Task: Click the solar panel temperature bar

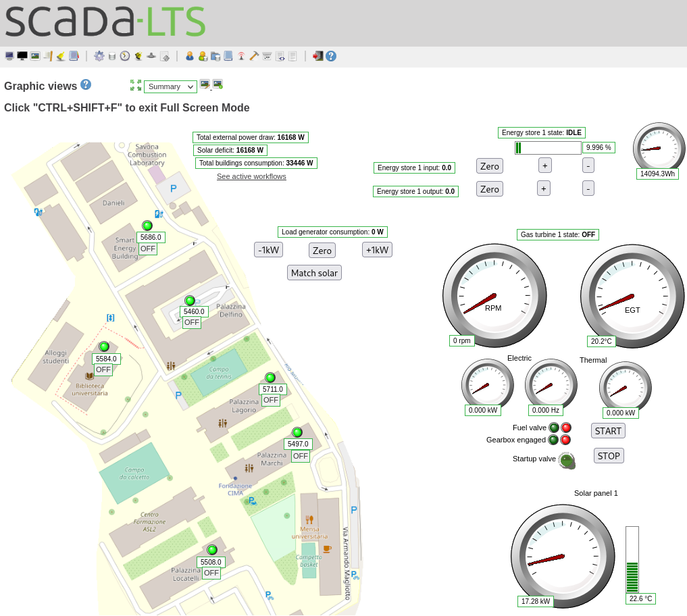Action: point(632,559)
